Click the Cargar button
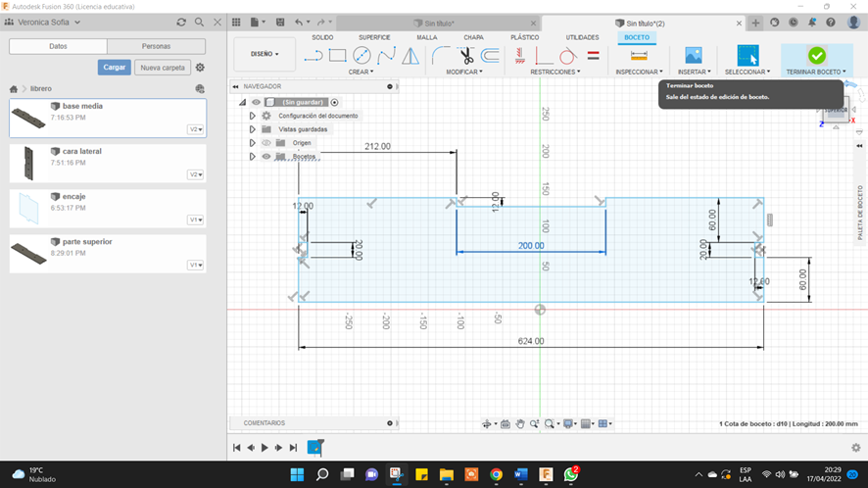868x488 pixels. [114, 68]
